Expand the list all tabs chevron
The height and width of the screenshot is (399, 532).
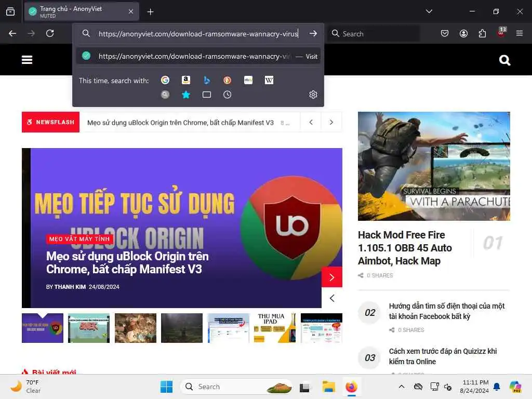429,11
